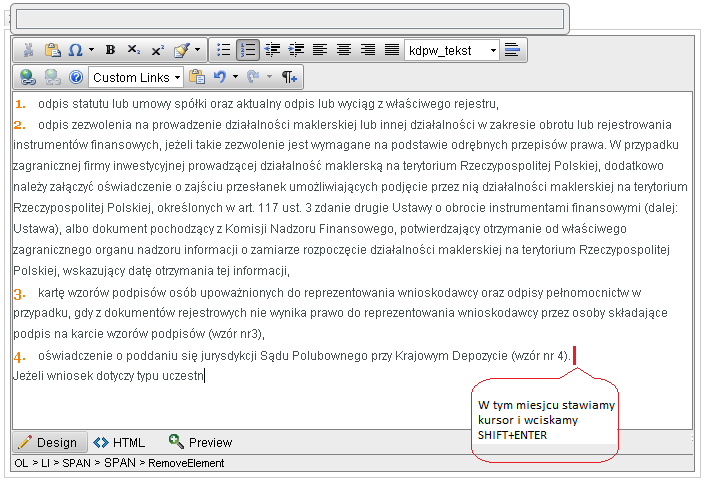
Task: Open the Help question mark icon
Action: (x=76, y=77)
